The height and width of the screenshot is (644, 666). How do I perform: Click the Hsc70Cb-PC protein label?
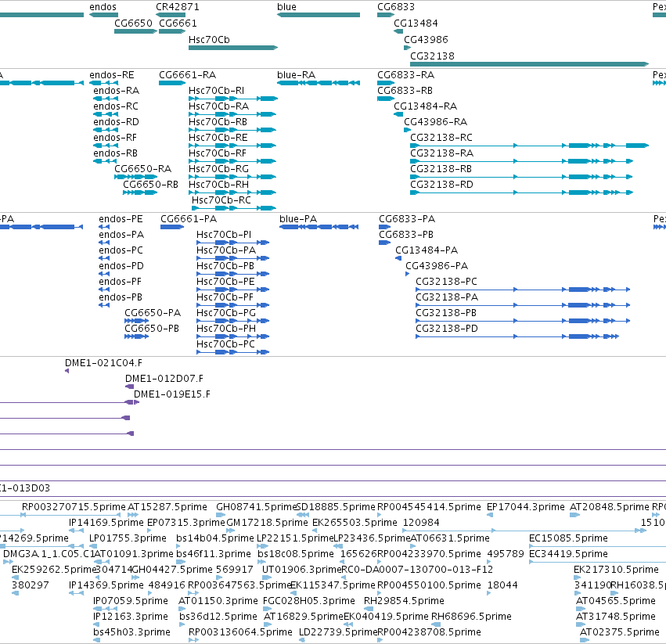(225, 344)
